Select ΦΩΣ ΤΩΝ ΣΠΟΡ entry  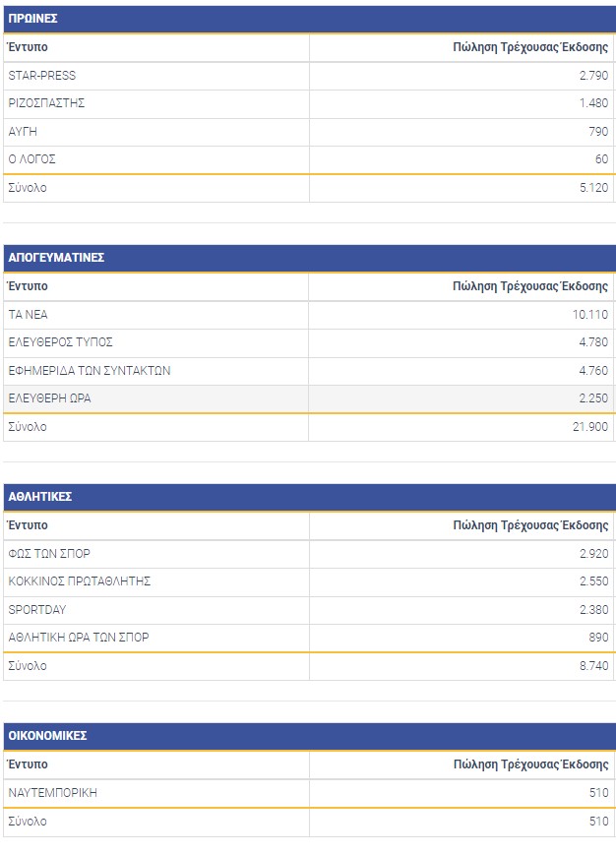[x=49, y=554]
